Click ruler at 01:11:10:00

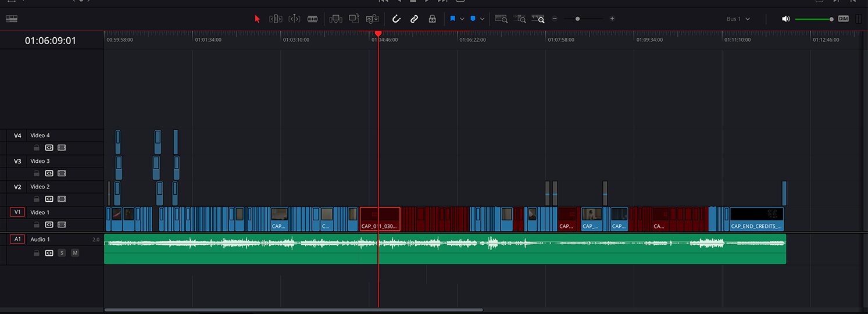[738, 40]
